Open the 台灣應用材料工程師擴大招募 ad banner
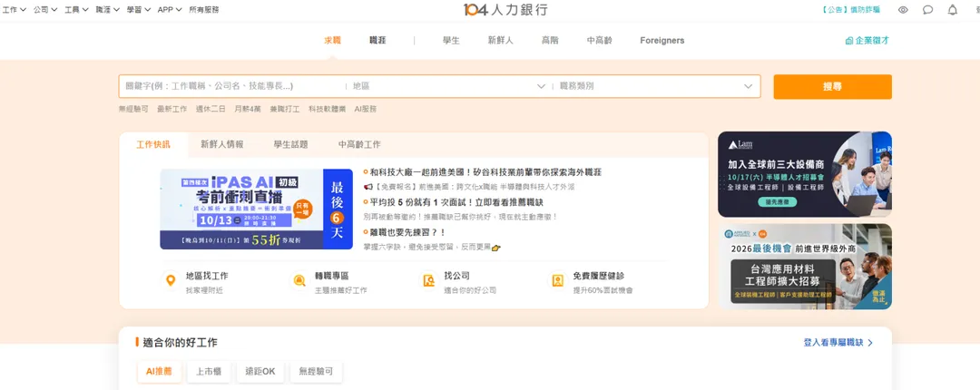The height and width of the screenshot is (390, 980). tap(804, 267)
